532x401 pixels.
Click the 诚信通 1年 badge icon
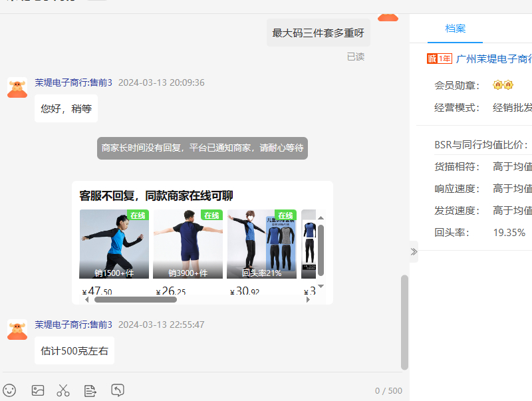[x=440, y=59]
